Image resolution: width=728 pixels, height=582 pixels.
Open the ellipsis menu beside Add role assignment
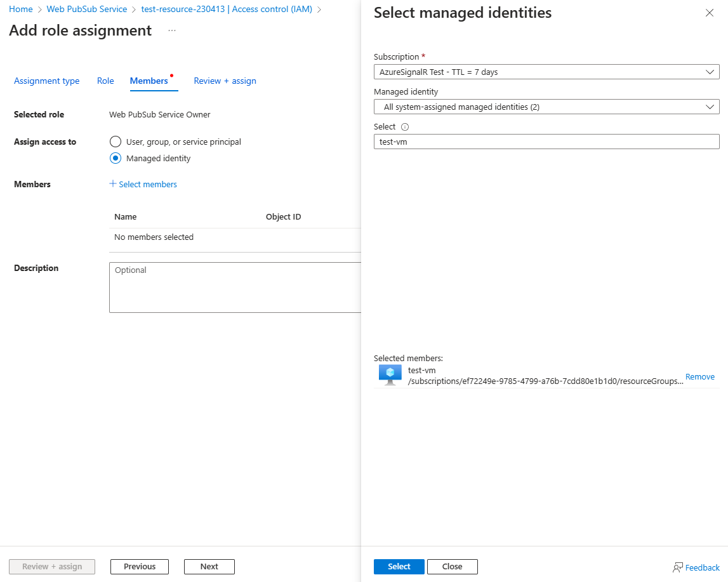coord(172,30)
